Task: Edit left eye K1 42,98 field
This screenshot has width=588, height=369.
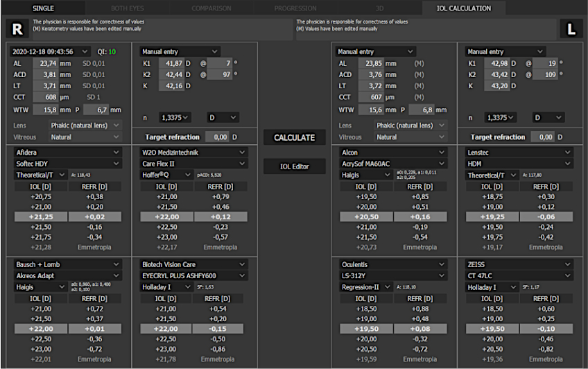Action: 496,63
